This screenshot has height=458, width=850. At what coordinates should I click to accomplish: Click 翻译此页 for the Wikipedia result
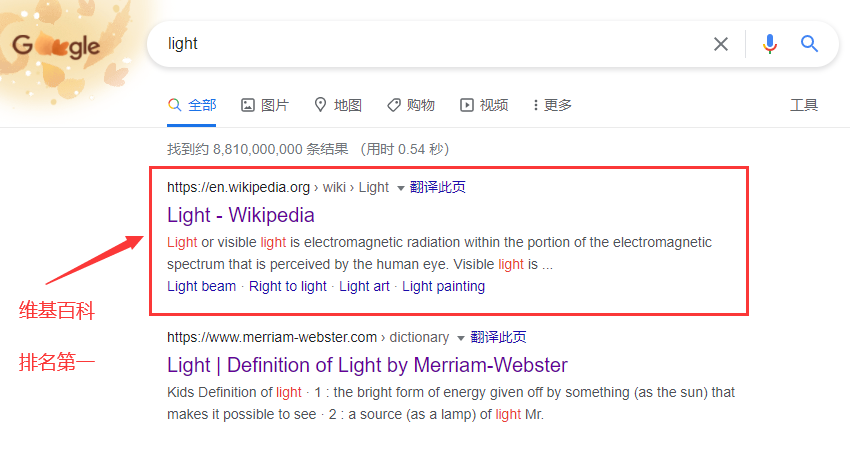[x=438, y=187]
